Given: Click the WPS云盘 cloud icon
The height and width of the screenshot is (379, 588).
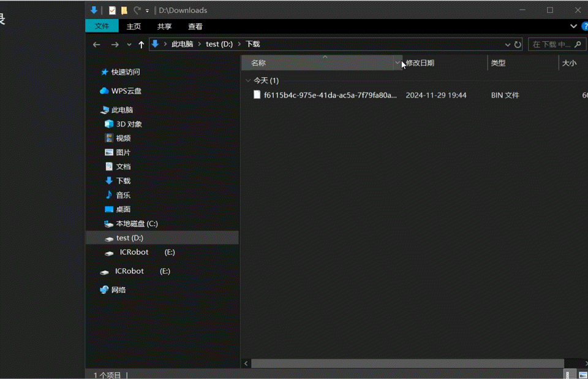Looking at the screenshot, I should [104, 91].
